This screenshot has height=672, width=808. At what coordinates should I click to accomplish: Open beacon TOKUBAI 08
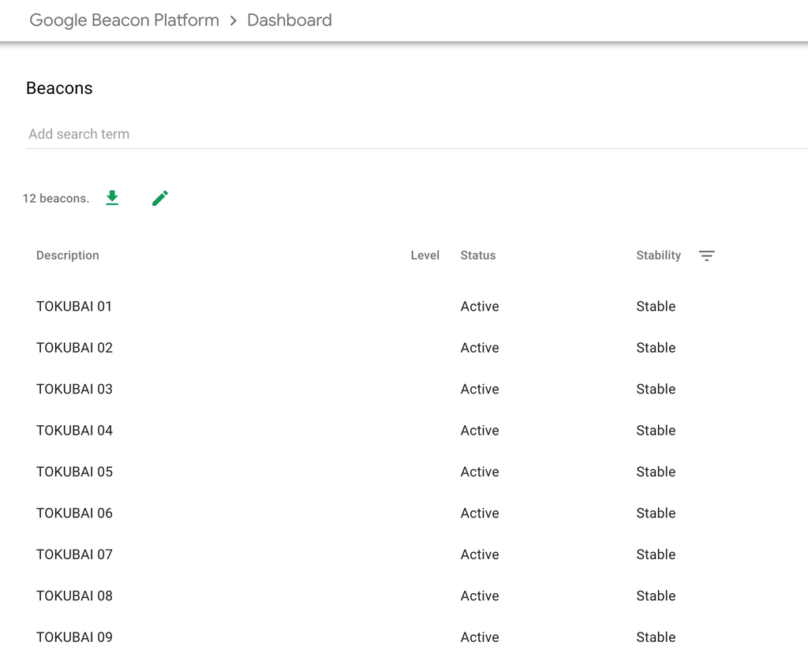click(x=74, y=595)
